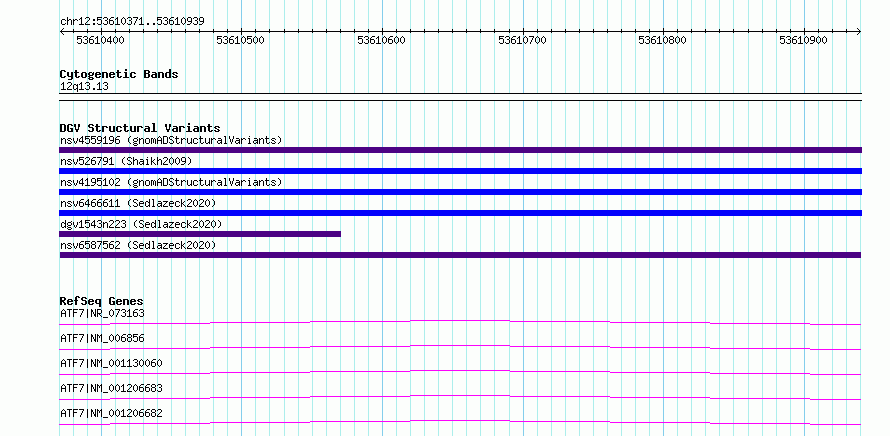Click the right arrow of the ruler

pos(859,32)
